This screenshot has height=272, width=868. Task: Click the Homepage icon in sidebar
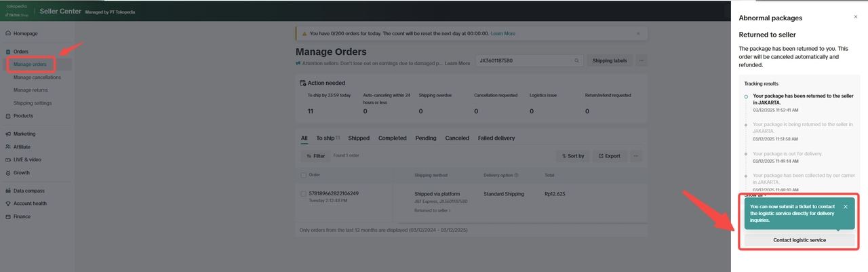coord(7,33)
